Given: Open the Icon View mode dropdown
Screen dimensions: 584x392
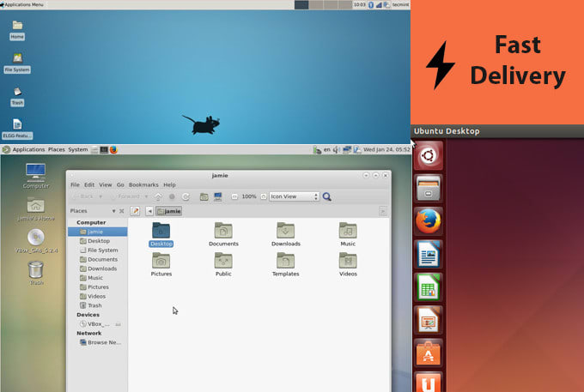Looking at the screenshot, I should [294, 196].
